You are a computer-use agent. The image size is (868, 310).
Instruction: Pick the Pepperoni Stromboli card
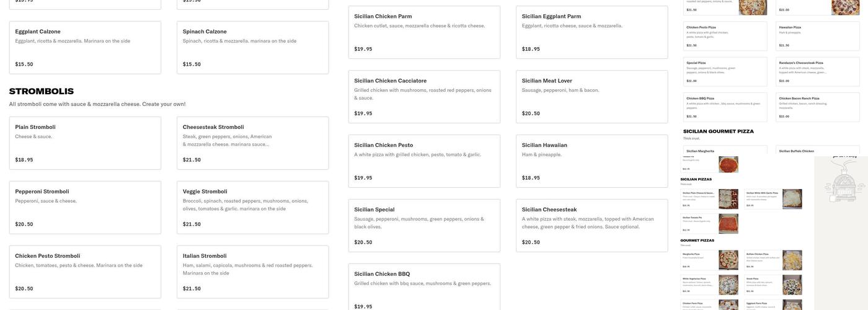[85, 208]
